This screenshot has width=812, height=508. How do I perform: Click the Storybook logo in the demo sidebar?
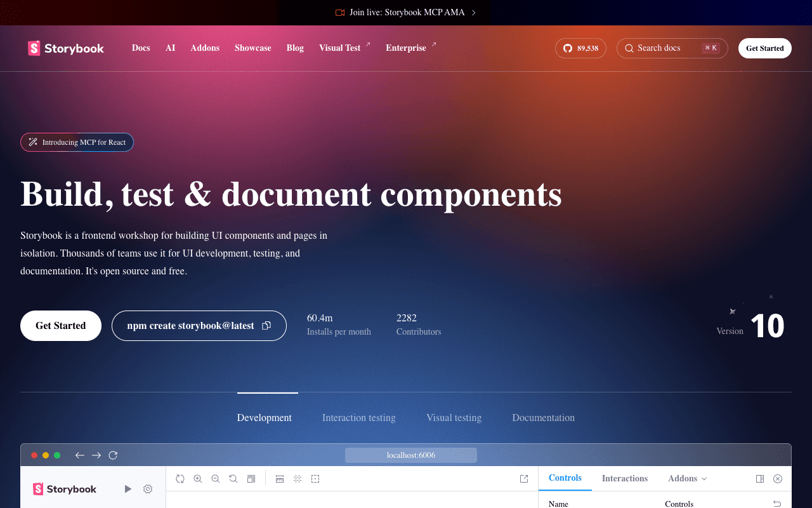click(65, 489)
